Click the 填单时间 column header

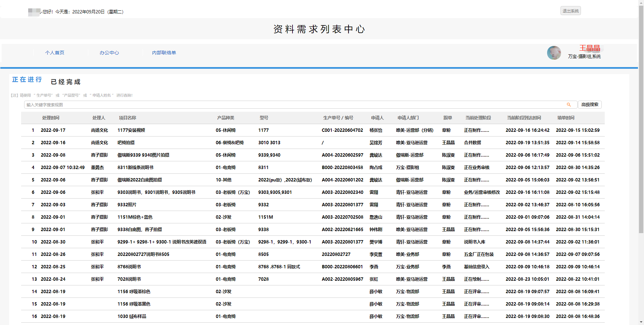point(566,118)
